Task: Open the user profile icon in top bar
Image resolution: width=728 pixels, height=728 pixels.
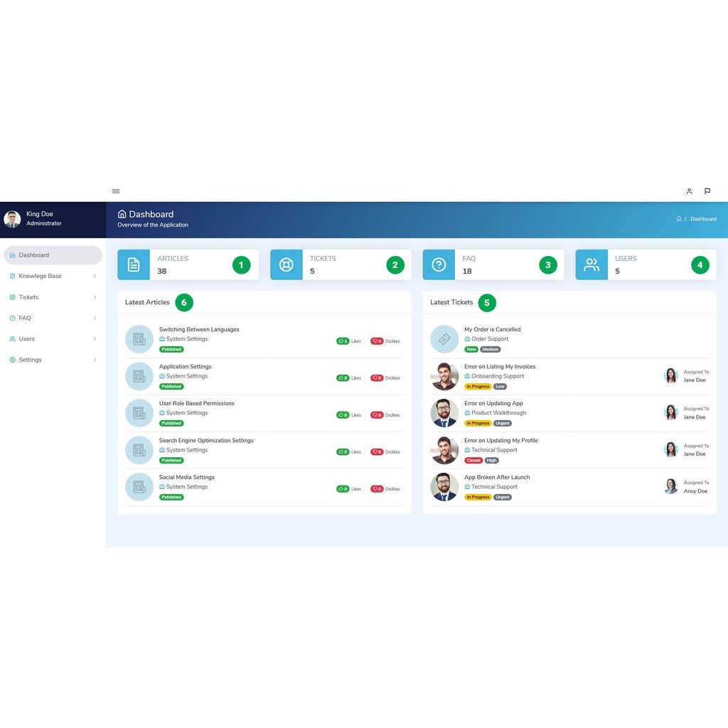Action: pyautogui.click(x=689, y=191)
